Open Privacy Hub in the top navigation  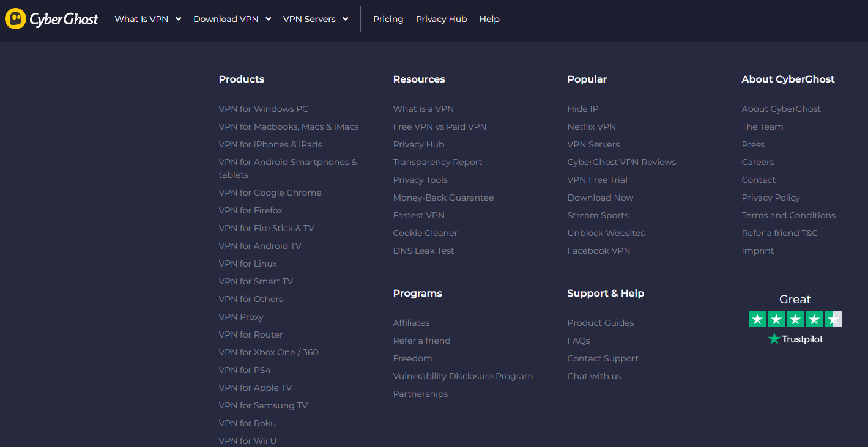[442, 19]
